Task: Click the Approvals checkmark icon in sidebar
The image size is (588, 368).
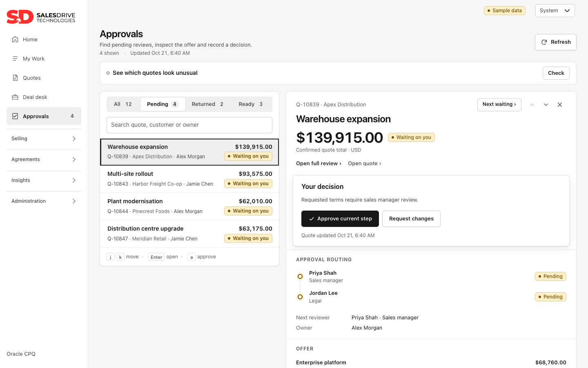Action: 15,116
